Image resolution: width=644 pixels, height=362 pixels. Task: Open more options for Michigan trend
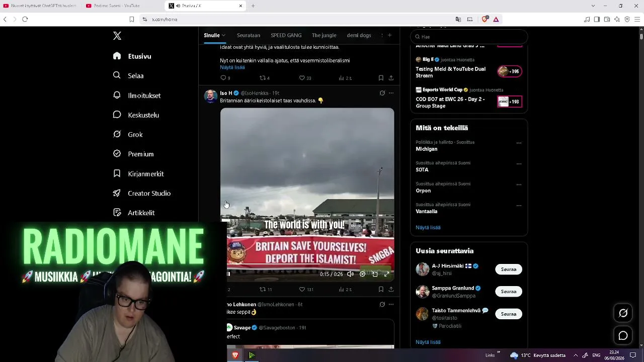(519, 143)
